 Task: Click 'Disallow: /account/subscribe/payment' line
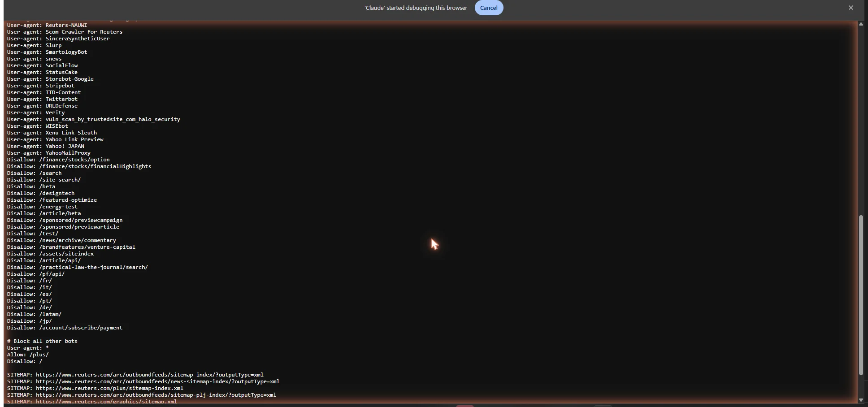pos(65,328)
